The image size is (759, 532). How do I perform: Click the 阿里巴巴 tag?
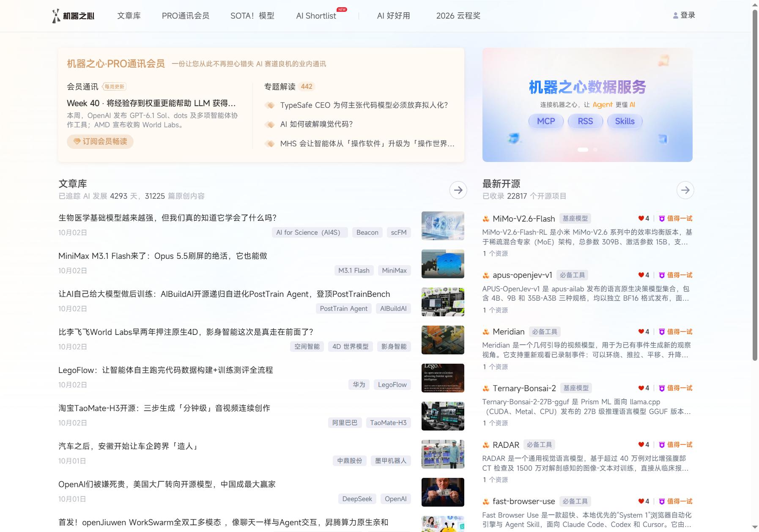pyautogui.click(x=345, y=423)
